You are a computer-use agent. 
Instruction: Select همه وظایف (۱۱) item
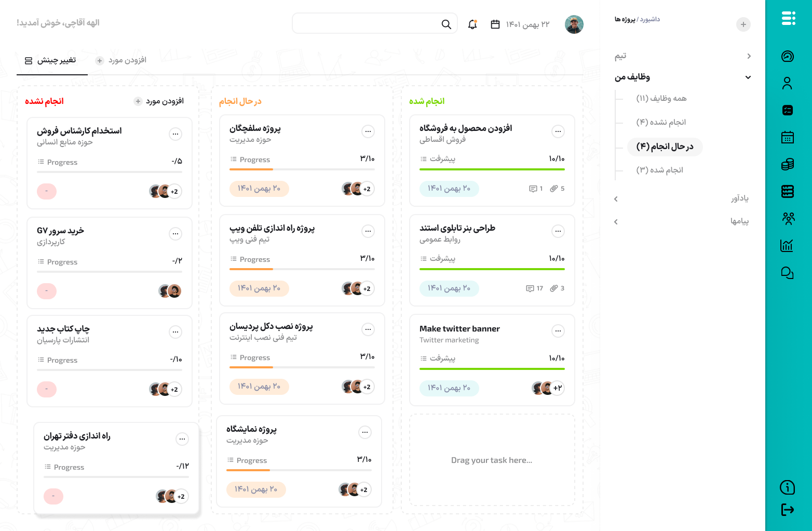pos(661,98)
